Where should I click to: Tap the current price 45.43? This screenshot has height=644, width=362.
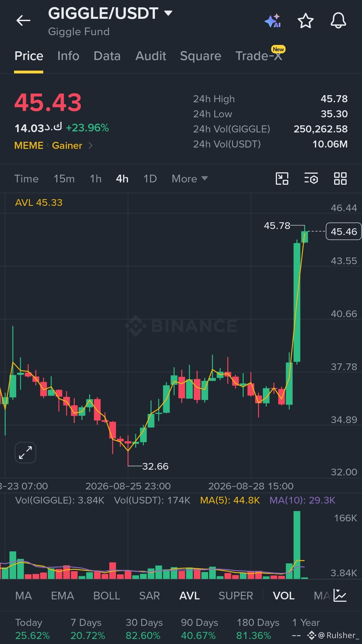(48, 102)
